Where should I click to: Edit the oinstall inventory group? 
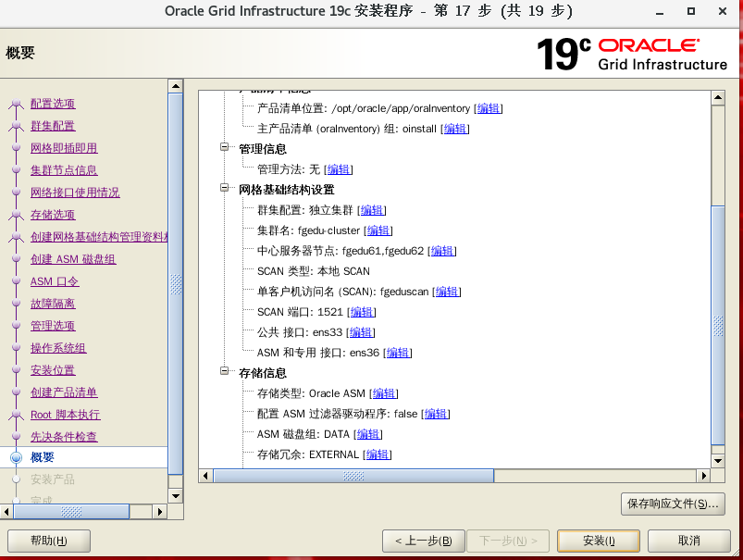point(455,129)
